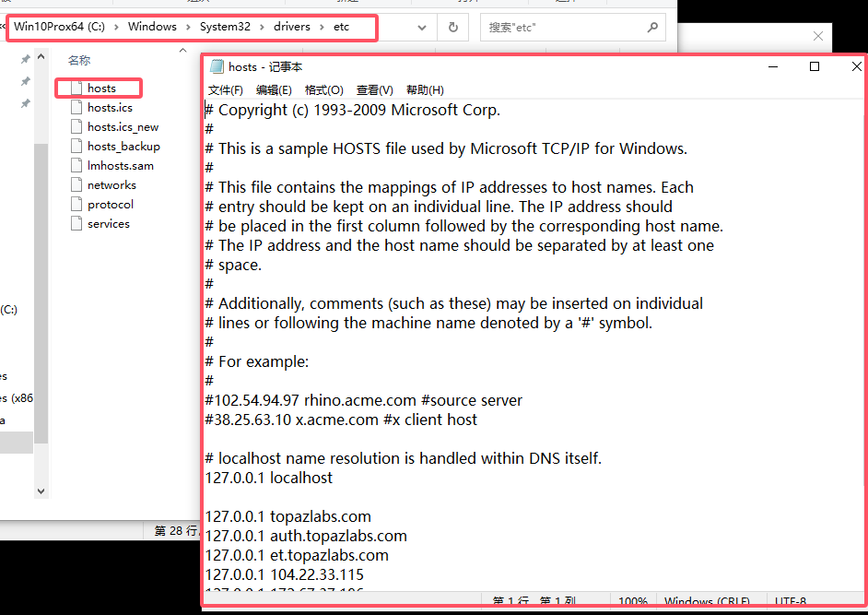This screenshot has height=615, width=868.
Task: Open the 格式(O) menu in Notepad
Action: coord(323,90)
